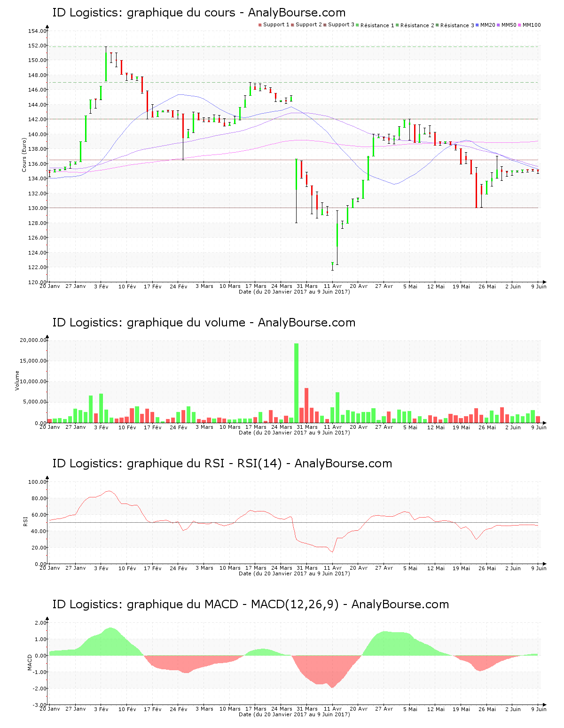The width and height of the screenshot is (564, 728).
Task: Click the 142.00 price axis value
Action: point(37,119)
